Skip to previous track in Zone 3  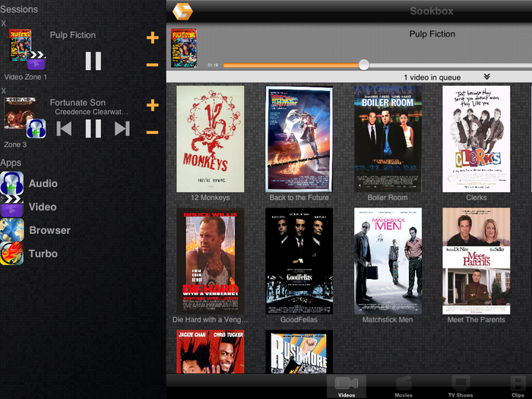64,128
